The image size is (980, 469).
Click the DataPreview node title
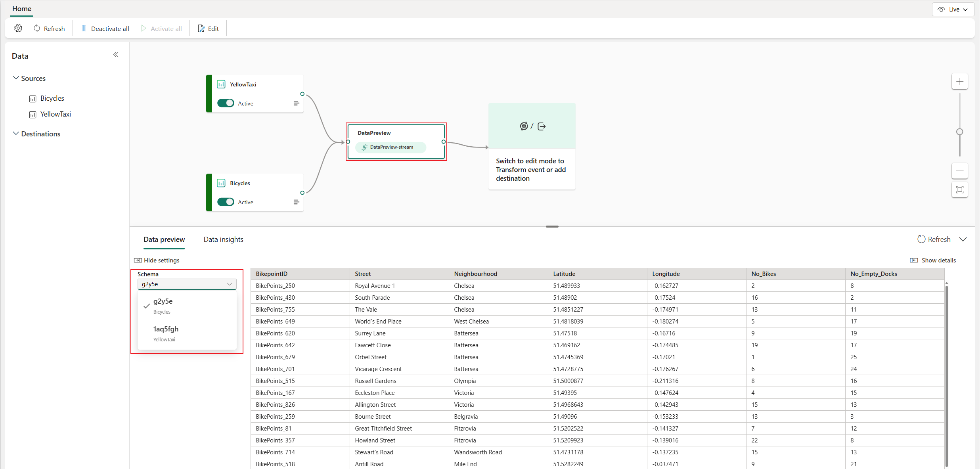pos(374,133)
